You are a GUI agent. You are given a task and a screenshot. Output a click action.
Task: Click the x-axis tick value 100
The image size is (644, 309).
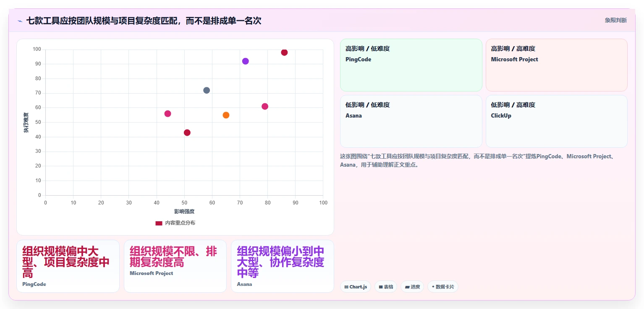(323, 203)
